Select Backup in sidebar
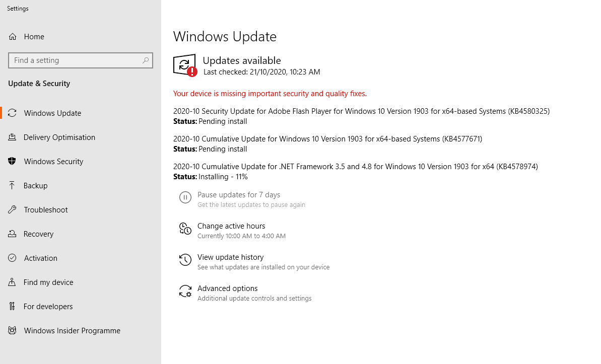The width and height of the screenshot is (601, 364). pyautogui.click(x=36, y=185)
